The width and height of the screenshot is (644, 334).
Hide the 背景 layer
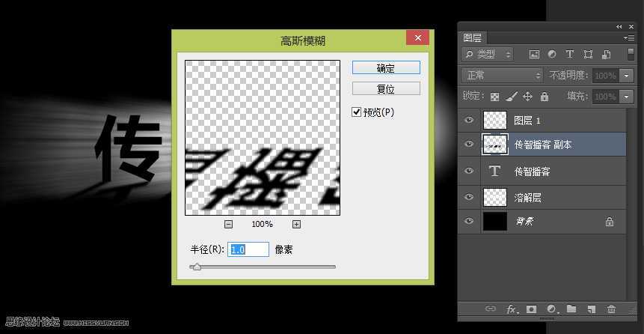[x=469, y=222]
